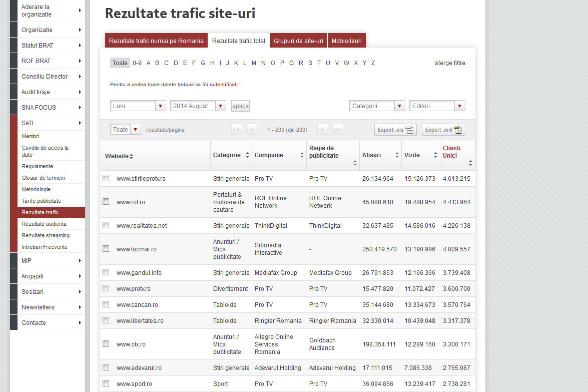588x392 pixels.
Task: Export results as .xml file
Action: coord(443,130)
